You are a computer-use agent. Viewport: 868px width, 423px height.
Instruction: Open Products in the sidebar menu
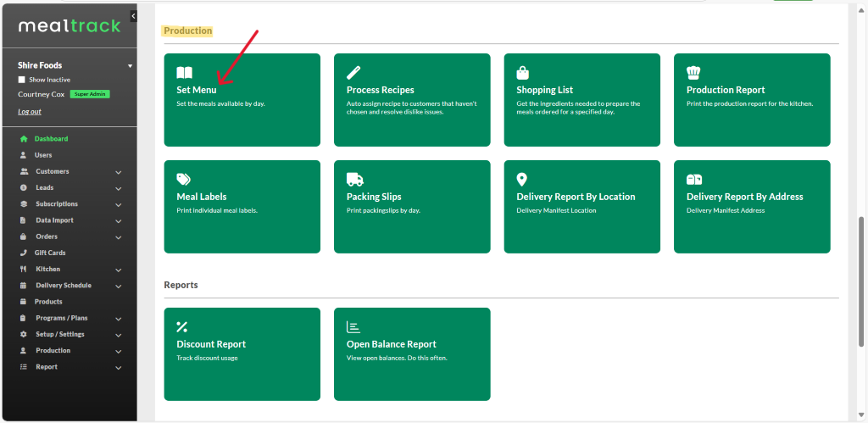[48, 302]
